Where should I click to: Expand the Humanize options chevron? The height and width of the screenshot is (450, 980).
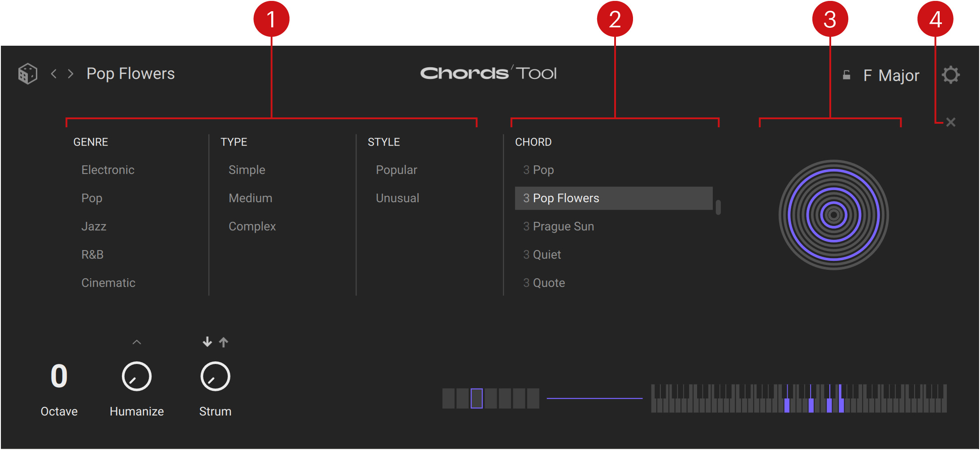coord(137,342)
